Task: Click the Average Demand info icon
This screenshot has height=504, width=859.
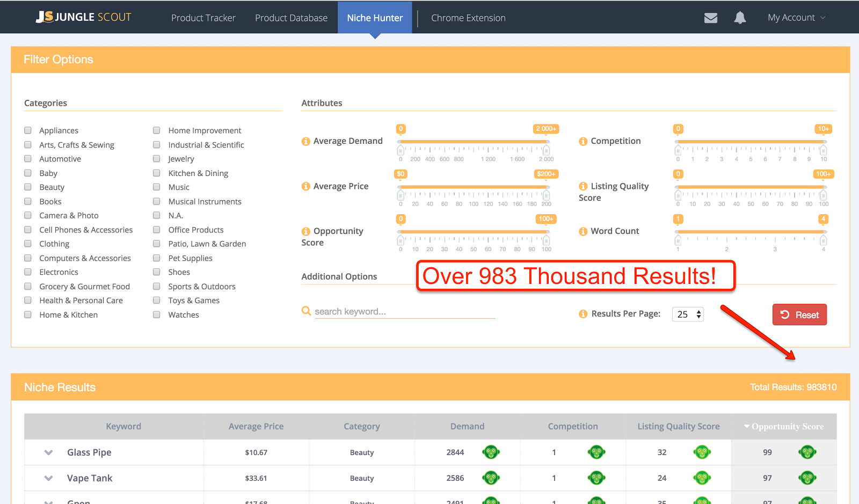Action: tap(306, 142)
